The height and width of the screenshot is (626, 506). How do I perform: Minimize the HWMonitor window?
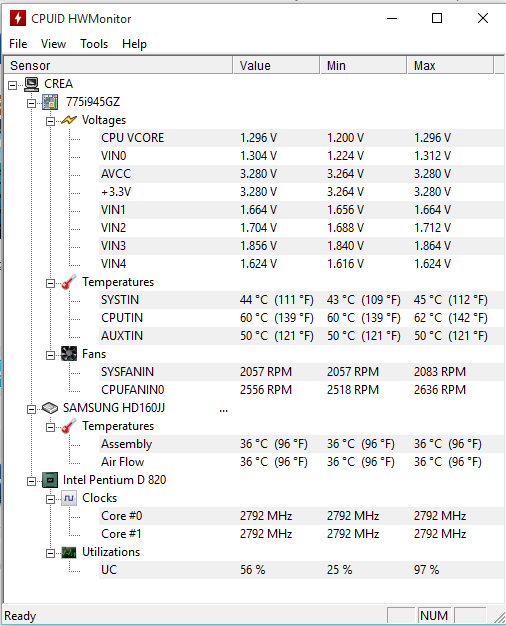coord(392,18)
